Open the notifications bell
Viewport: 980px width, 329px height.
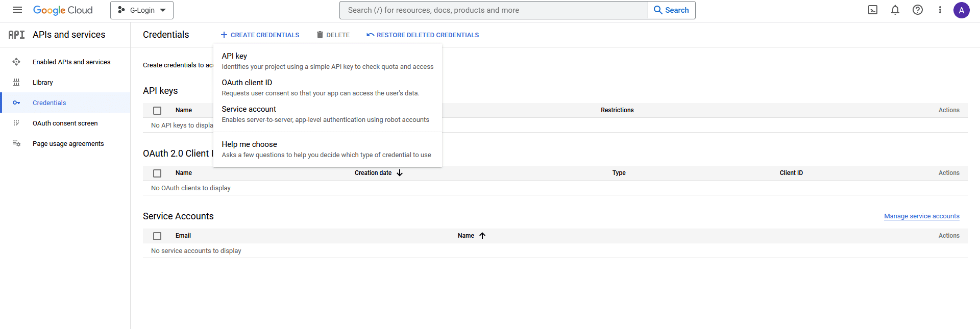[x=895, y=10]
